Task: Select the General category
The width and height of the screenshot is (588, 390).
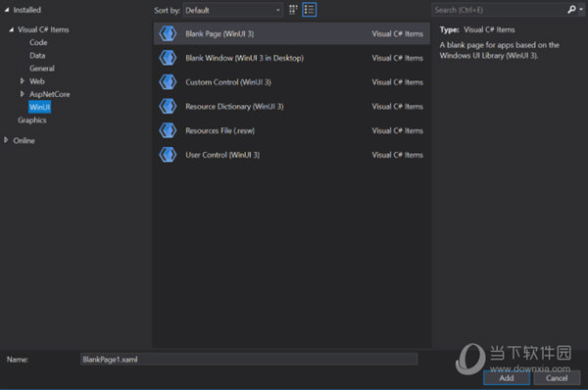Action: [x=42, y=69]
